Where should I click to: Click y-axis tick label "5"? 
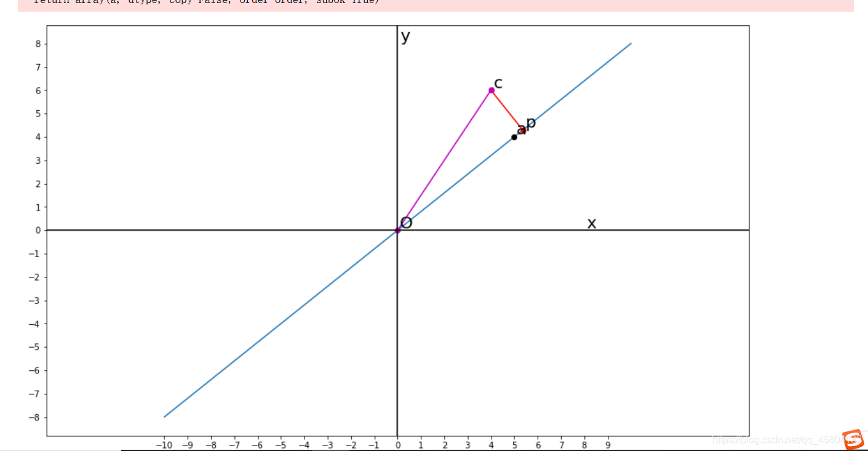pos(38,114)
